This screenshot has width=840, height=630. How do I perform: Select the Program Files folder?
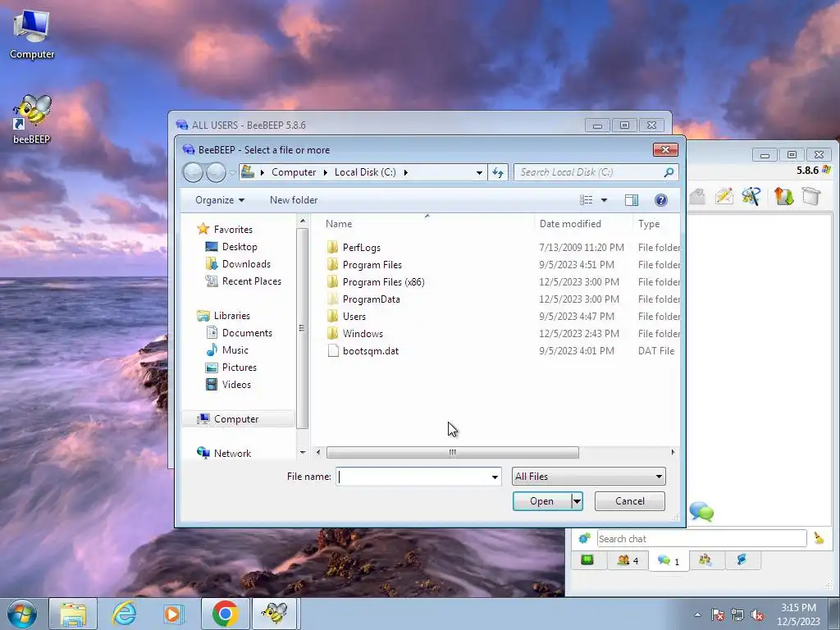pyautogui.click(x=372, y=265)
